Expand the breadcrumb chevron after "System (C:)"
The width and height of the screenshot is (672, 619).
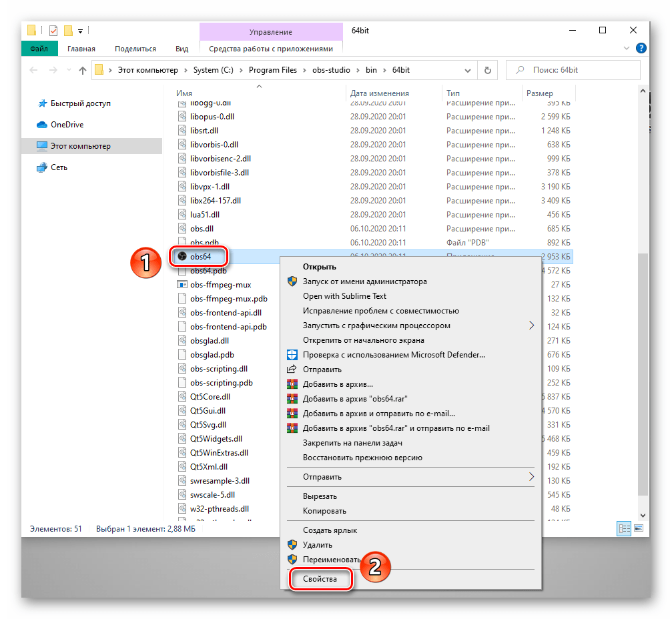coord(241,70)
